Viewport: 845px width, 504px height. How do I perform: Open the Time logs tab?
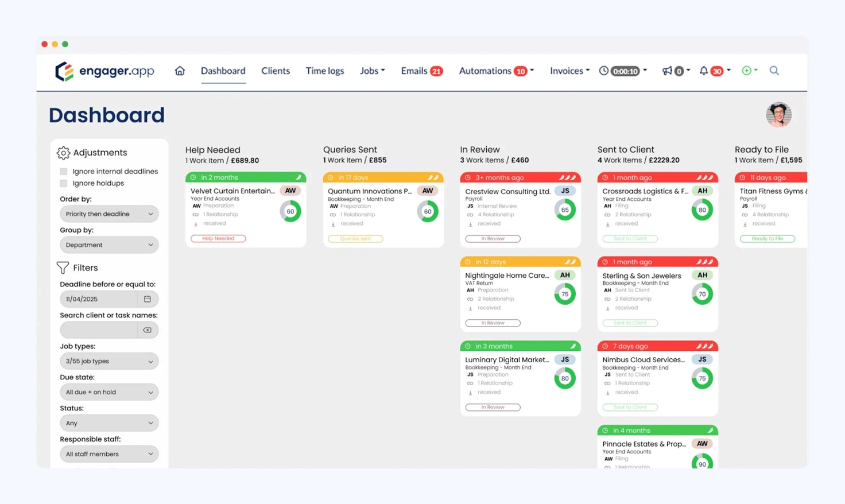[x=325, y=71]
